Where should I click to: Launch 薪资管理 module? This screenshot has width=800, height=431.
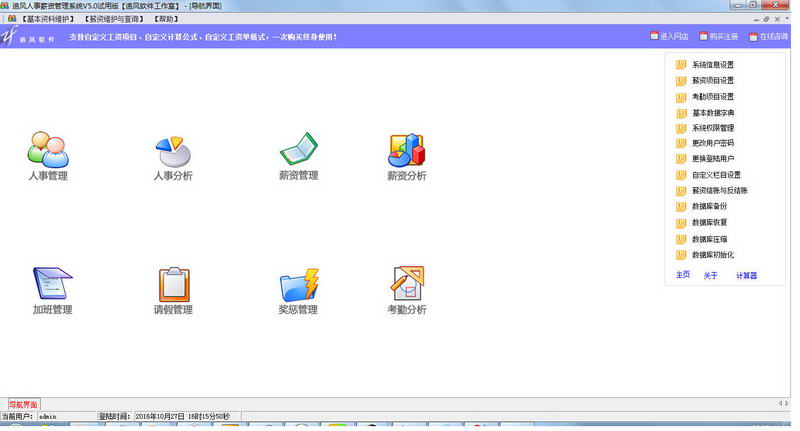(298, 149)
